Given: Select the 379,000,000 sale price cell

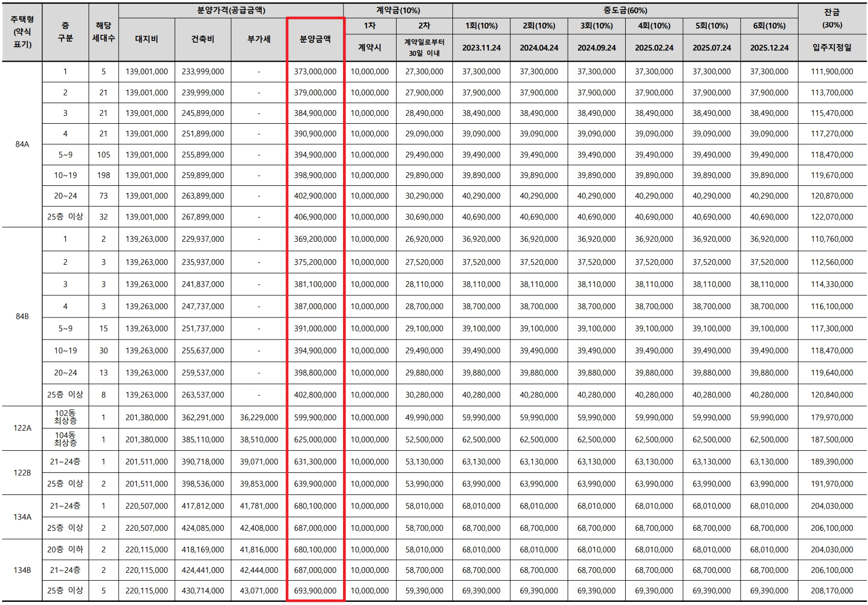Looking at the screenshot, I should click(315, 93).
